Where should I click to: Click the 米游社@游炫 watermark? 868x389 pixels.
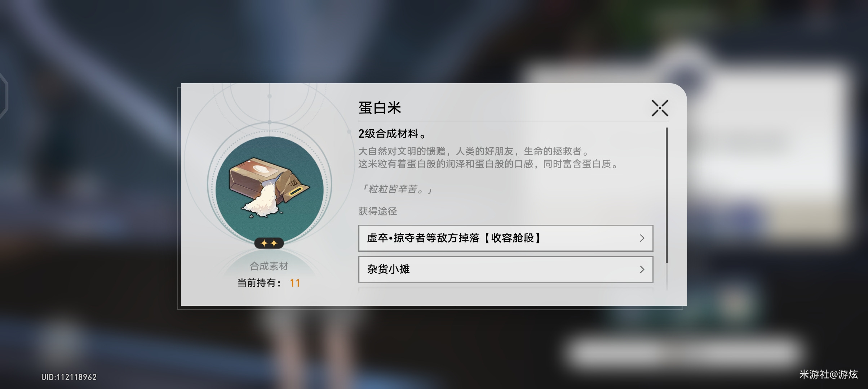(828, 375)
